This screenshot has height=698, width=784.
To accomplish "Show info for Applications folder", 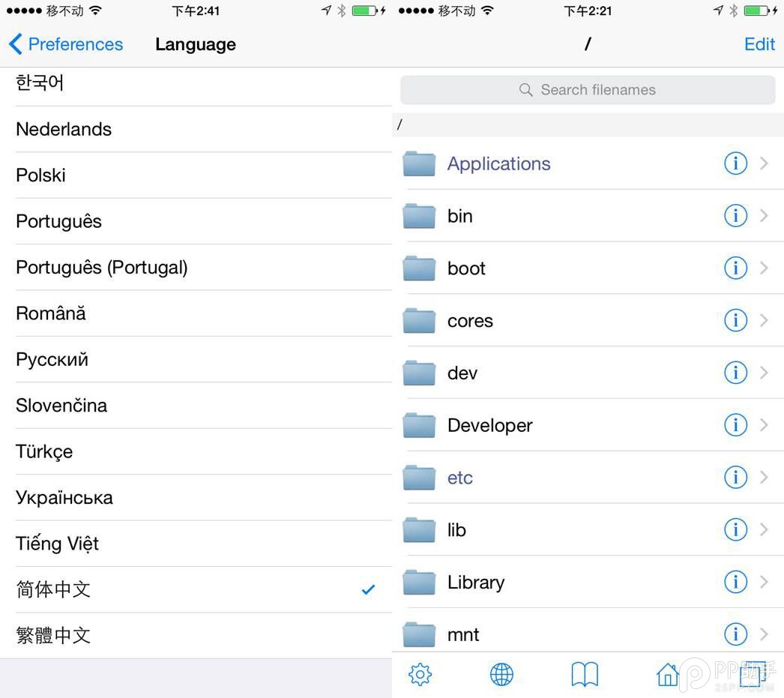I will 735,163.
